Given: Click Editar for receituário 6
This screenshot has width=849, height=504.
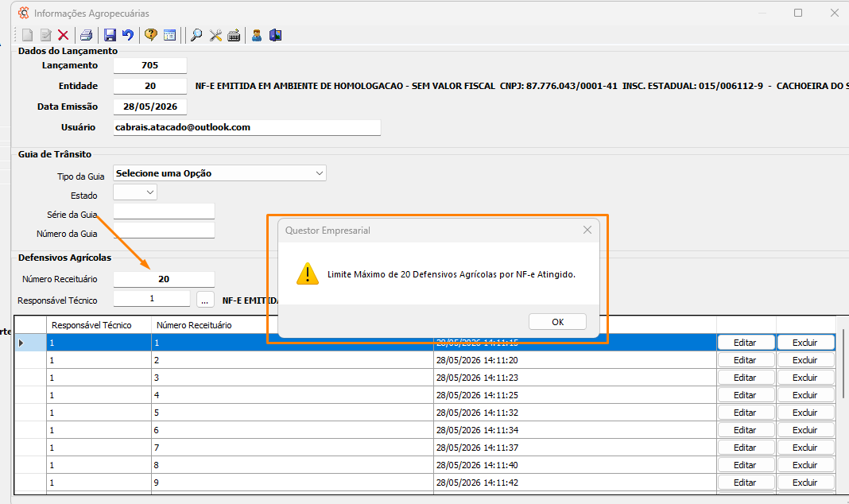Looking at the screenshot, I should point(746,430).
